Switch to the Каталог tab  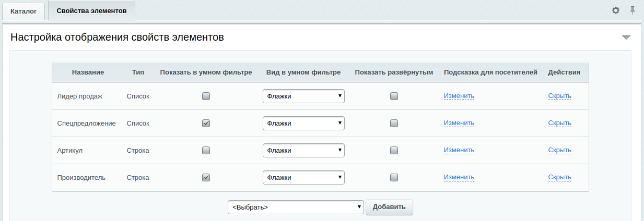click(24, 11)
